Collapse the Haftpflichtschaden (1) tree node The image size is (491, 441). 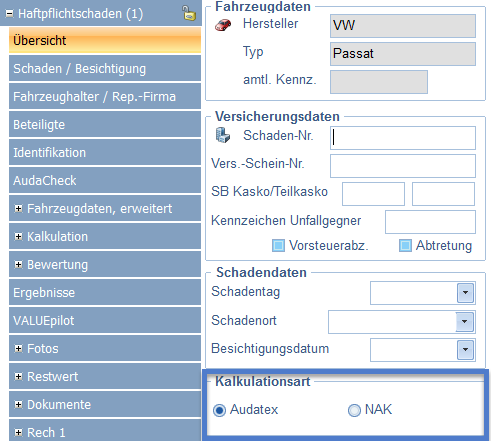[x=10, y=14]
